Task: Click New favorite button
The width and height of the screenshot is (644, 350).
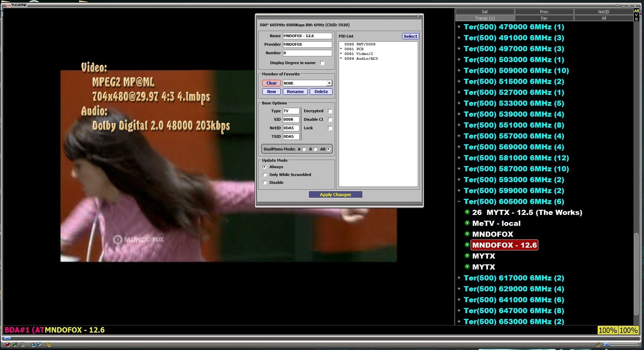Action: (272, 92)
